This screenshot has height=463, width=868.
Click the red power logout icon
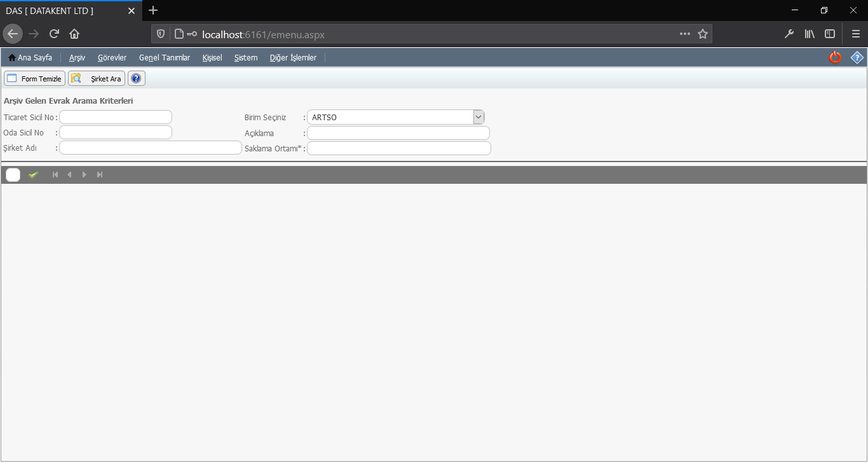835,58
